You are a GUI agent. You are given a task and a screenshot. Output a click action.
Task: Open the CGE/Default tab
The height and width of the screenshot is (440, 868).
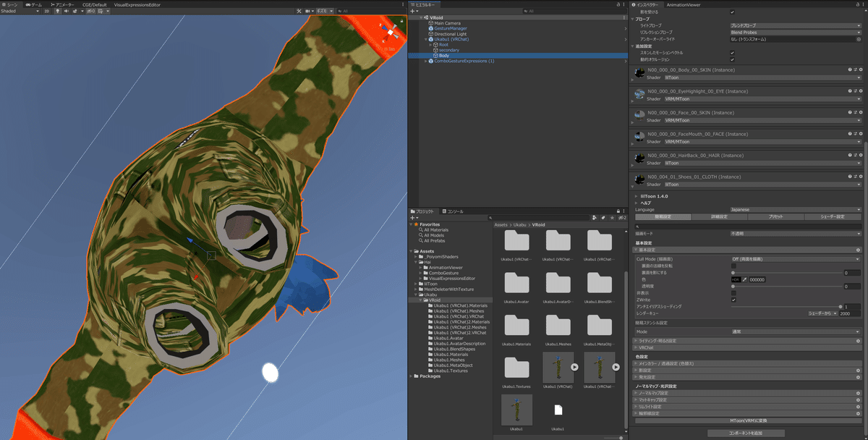[x=94, y=4]
